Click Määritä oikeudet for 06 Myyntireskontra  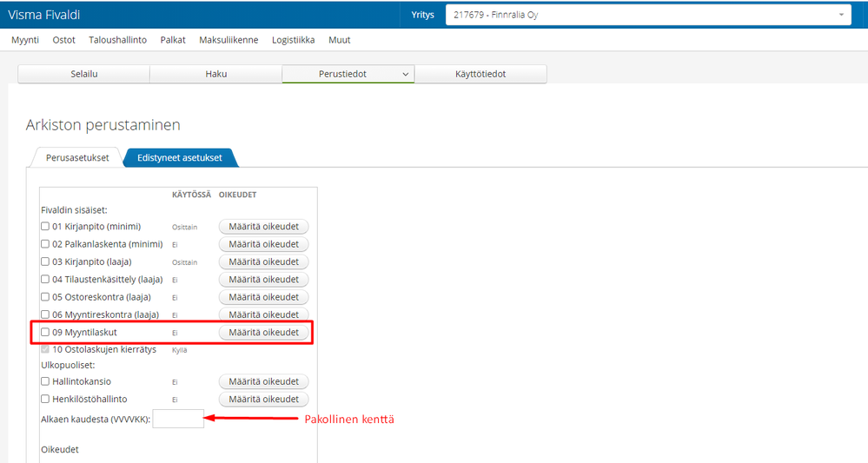click(263, 314)
